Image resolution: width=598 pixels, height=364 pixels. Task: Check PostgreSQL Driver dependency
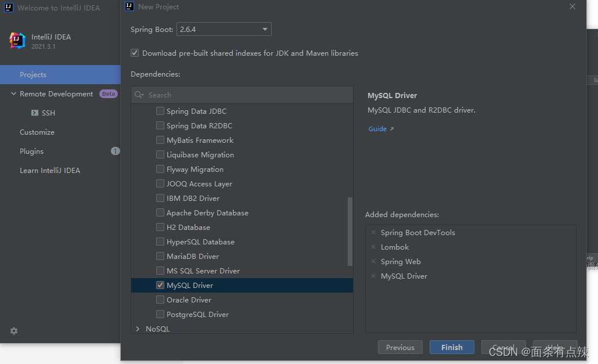[160, 314]
